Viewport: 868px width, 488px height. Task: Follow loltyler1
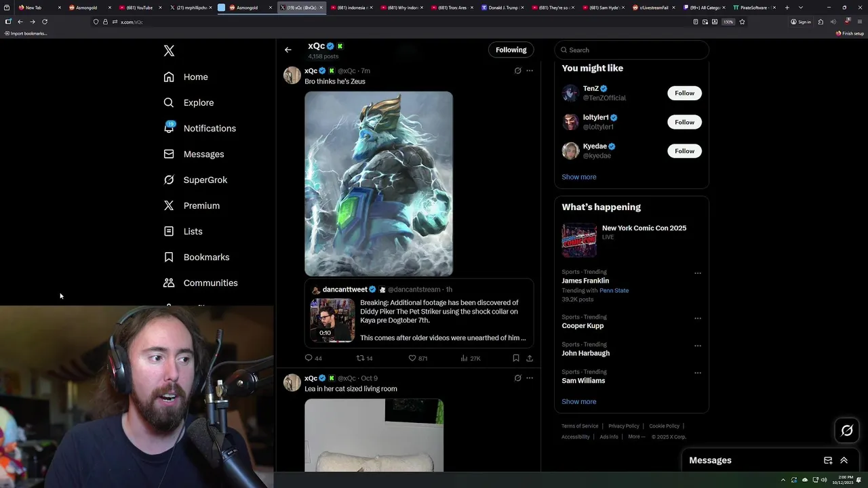(x=684, y=122)
